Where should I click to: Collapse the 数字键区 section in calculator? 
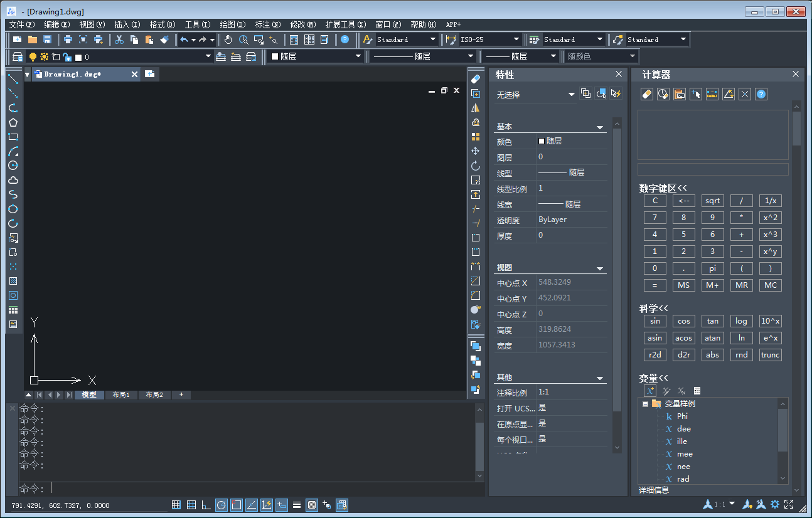point(663,188)
